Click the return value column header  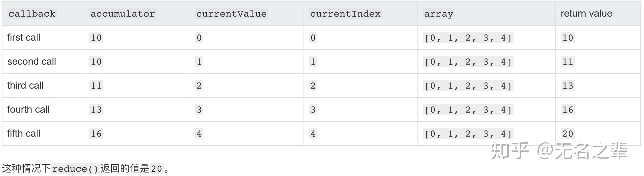click(x=586, y=14)
